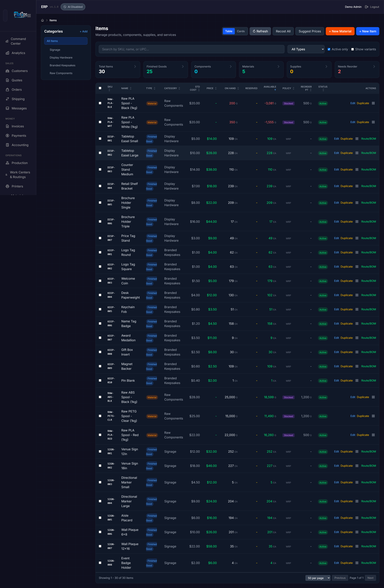Open Payments in sidebar
Viewport: 384px width, 588px height.
point(18,136)
